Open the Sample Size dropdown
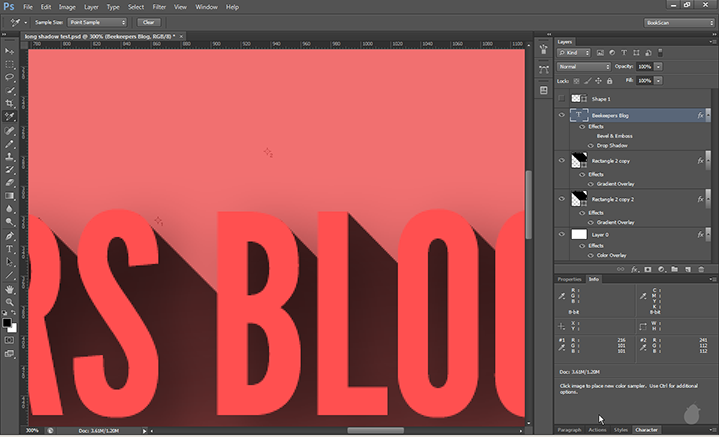The width and height of the screenshot is (719, 437). pos(97,21)
